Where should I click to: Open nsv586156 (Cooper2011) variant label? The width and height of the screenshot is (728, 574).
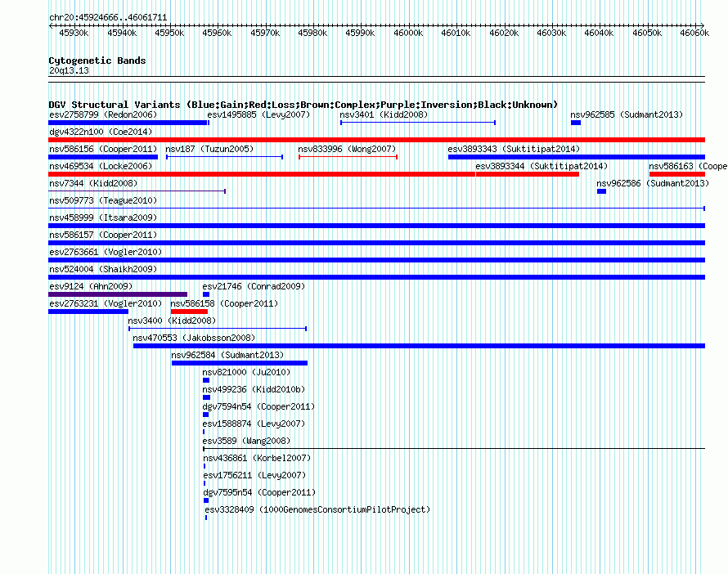tap(103, 149)
